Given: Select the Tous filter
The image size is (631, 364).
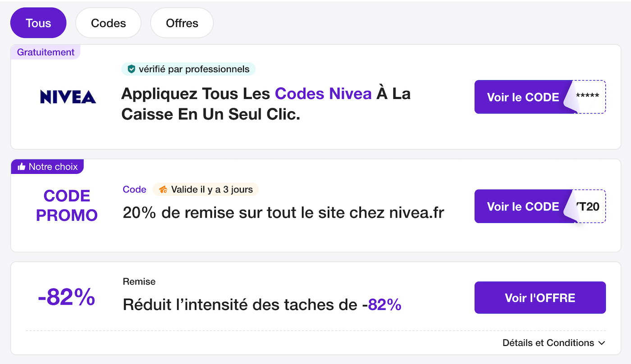Looking at the screenshot, I should point(38,23).
